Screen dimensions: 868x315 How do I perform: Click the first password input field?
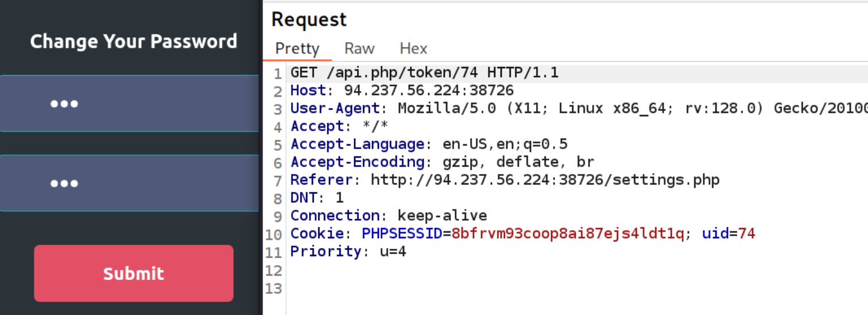pyautogui.click(x=130, y=104)
